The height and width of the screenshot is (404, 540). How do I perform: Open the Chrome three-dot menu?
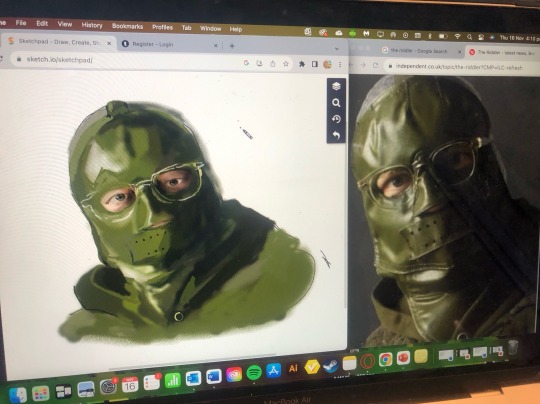coord(340,64)
